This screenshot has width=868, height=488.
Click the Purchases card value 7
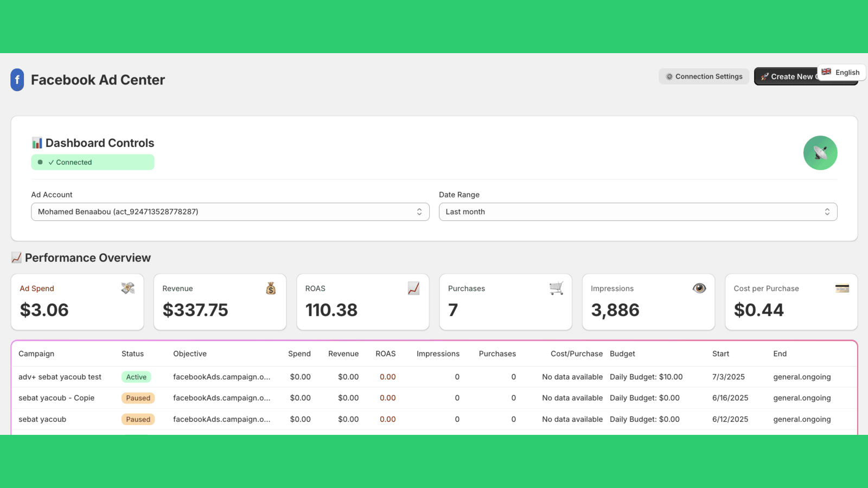pyautogui.click(x=453, y=310)
